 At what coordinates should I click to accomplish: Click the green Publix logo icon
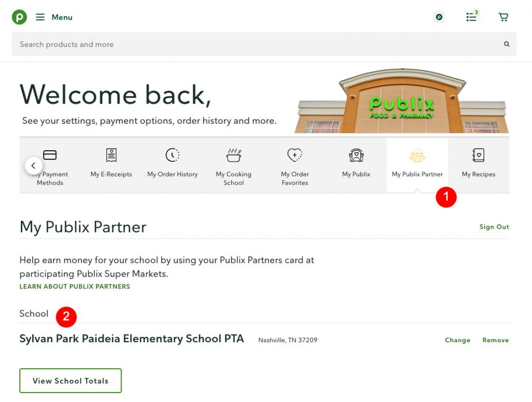pyautogui.click(x=19, y=17)
